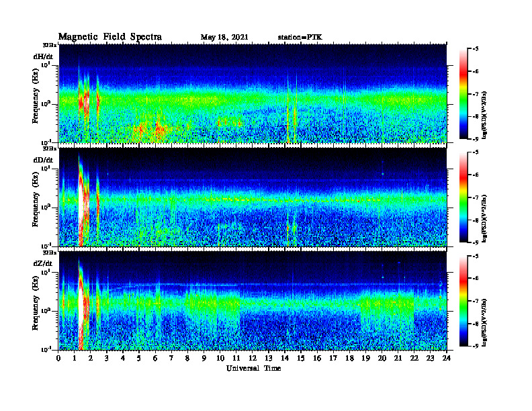532x411 pixels.
Task: Click "-5" on the dH/dt color scale
Action: [x=476, y=49]
